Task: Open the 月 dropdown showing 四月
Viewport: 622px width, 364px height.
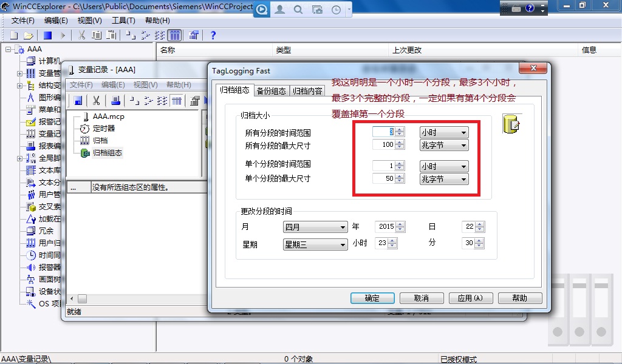Action: 315,227
